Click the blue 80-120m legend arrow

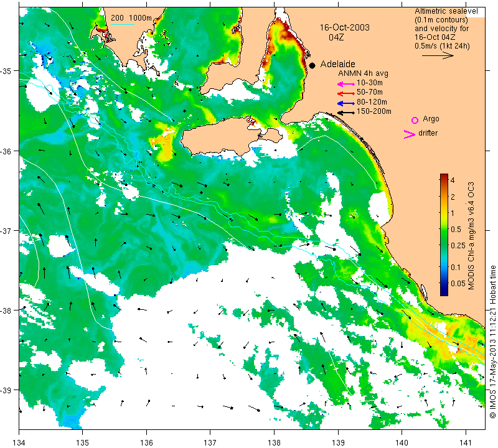[x=346, y=103]
